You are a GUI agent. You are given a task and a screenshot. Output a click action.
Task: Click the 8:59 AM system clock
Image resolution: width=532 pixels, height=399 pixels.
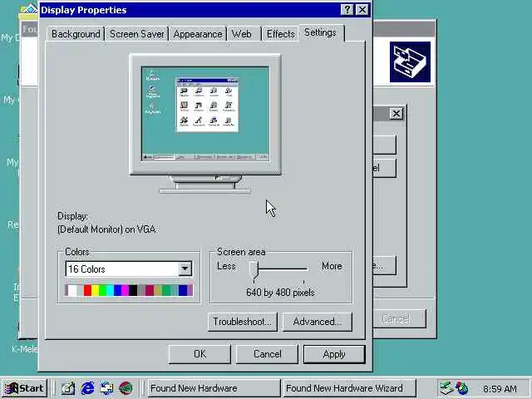click(x=500, y=389)
